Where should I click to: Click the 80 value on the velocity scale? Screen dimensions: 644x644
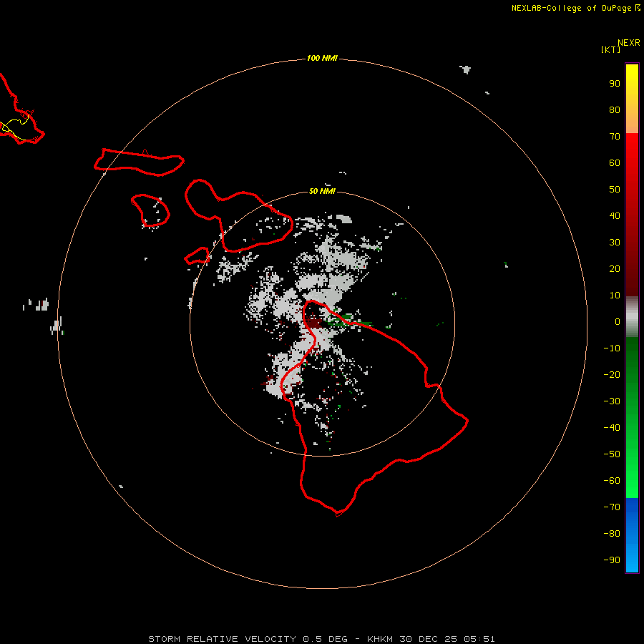click(615, 110)
